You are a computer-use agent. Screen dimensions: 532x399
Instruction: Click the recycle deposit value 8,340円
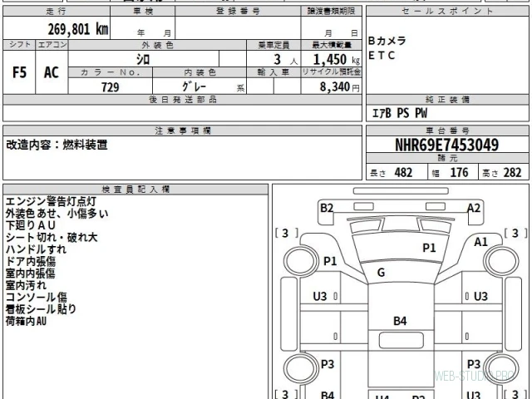339,87
